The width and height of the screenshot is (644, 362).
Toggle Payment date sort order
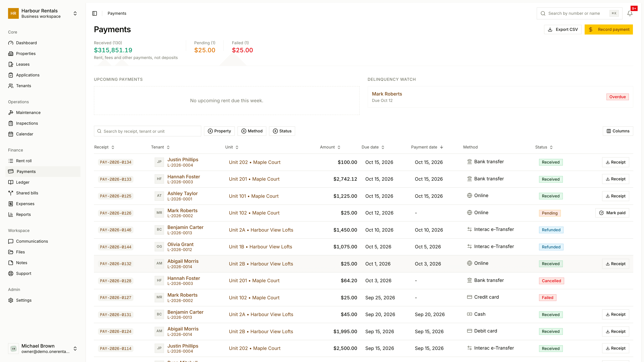(427, 147)
